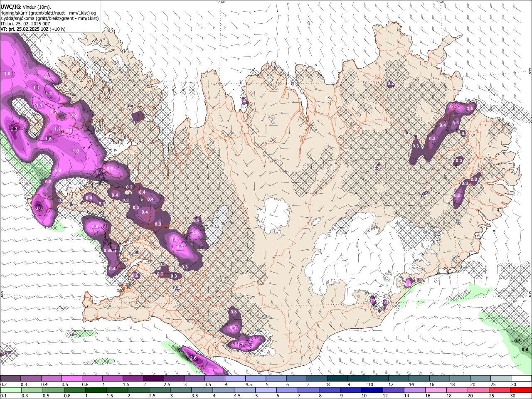Viewport: 532px width, 399px height.
Task: Click the bold 'UWC/IG' title text
Action: 10,7
